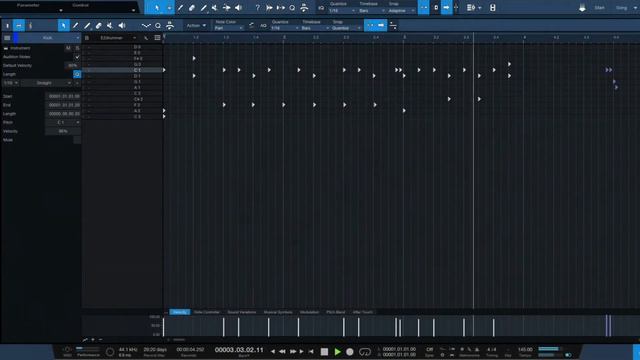Select the Paint tool in top toolbar
This screenshot has width=640, height=360.
click(x=180, y=7)
